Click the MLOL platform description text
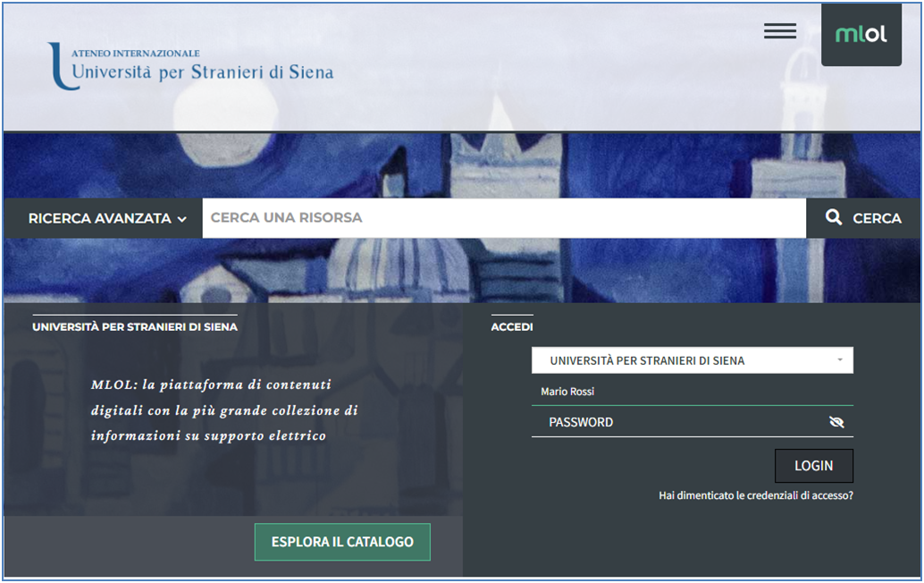Viewport: 924px width, 583px height. pos(224,410)
